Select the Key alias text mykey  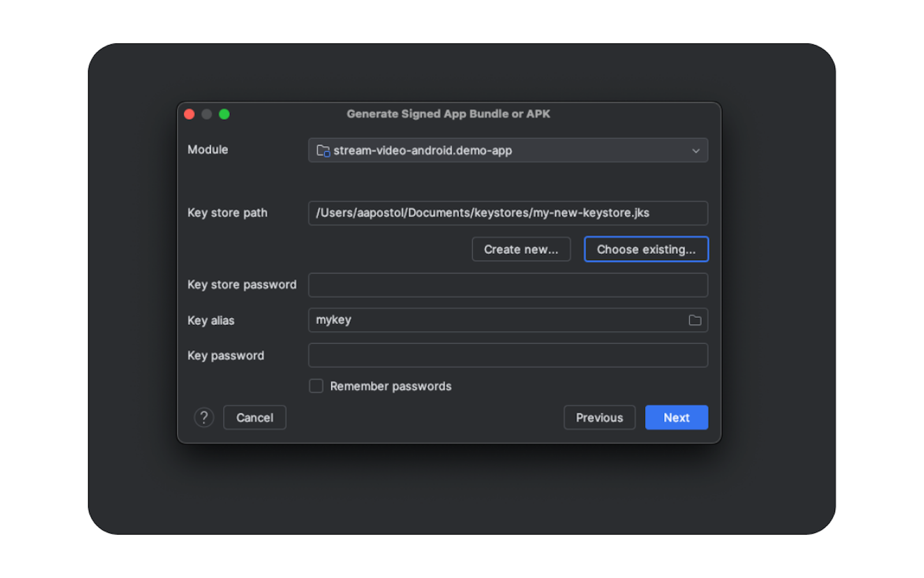point(334,320)
